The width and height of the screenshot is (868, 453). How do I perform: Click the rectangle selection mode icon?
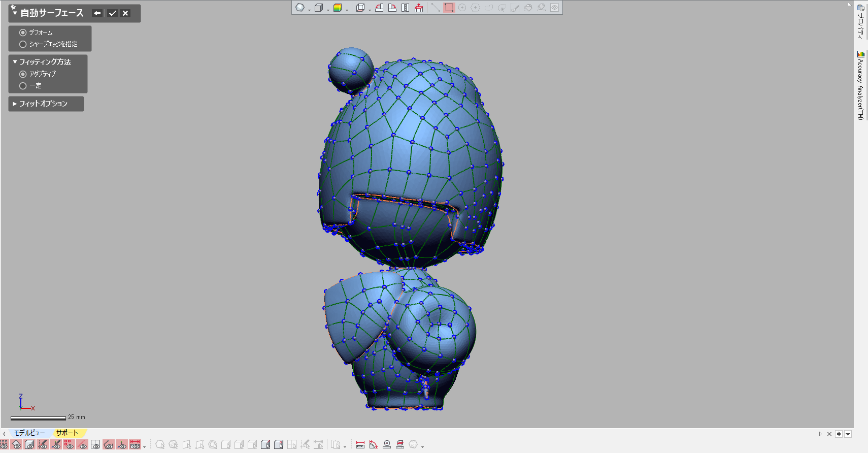(449, 8)
